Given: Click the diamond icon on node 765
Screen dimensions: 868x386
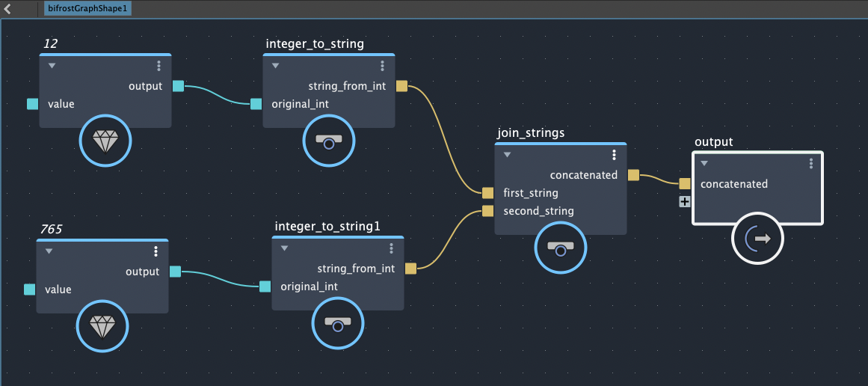Looking at the screenshot, I should 102,327.
